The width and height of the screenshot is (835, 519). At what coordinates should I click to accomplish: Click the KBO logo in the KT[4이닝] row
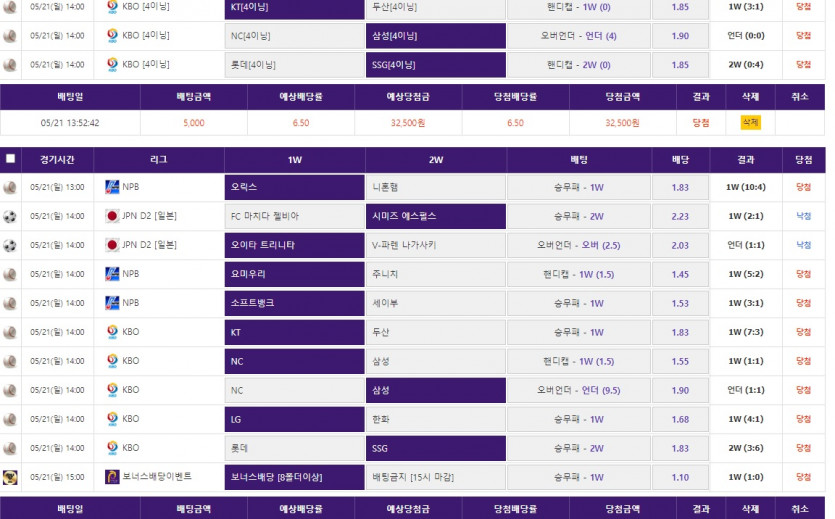pyautogui.click(x=112, y=7)
